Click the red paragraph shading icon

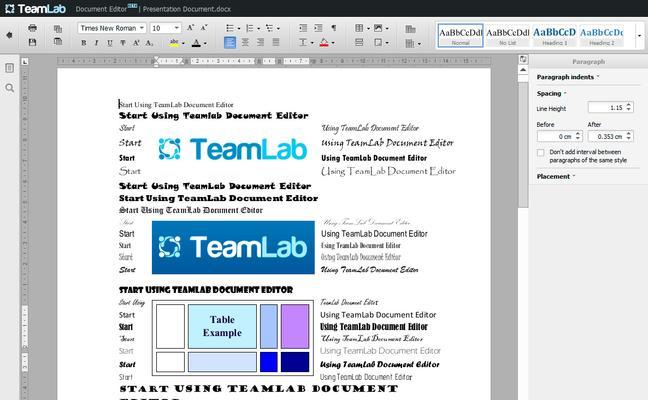click(x=324, y=42)
